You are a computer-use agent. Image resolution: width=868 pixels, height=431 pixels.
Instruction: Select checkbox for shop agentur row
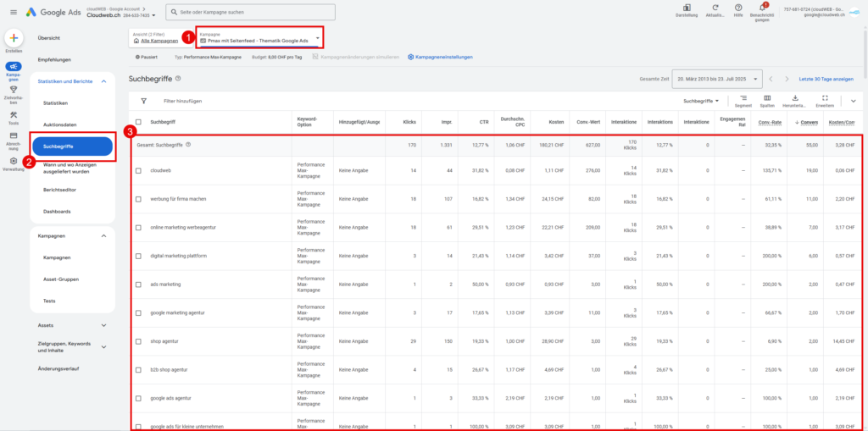(139, 342)
